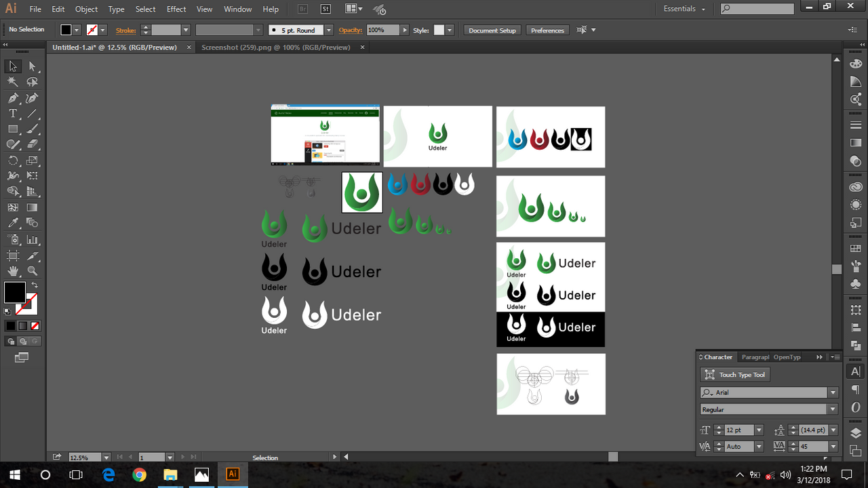Image resolution: width=868 pixels, height=488 pixels.
Task: Select the Rectangle tool
Action: coord(13,129)
